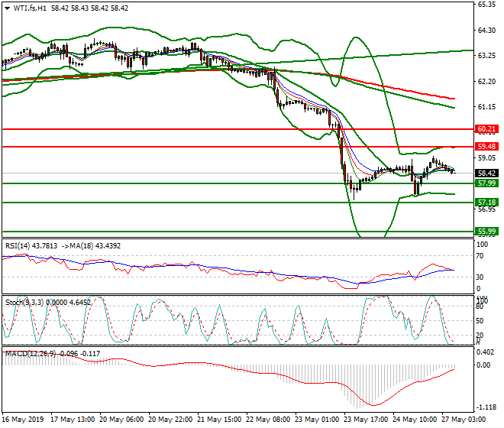Select the 60.21 red resistance price label
The width and height of the screenshot is (504, 428).
click(x=486, y=129)
